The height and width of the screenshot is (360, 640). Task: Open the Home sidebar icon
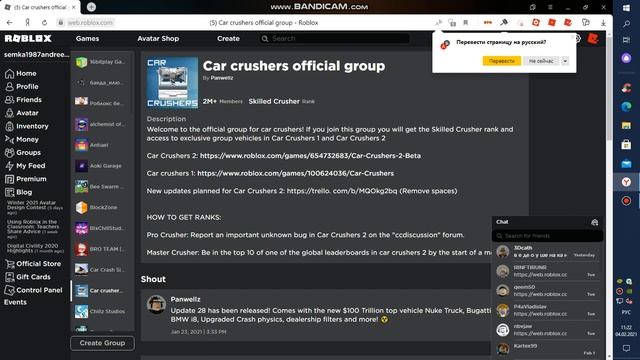pyautogui.click(x=9, y=73)
